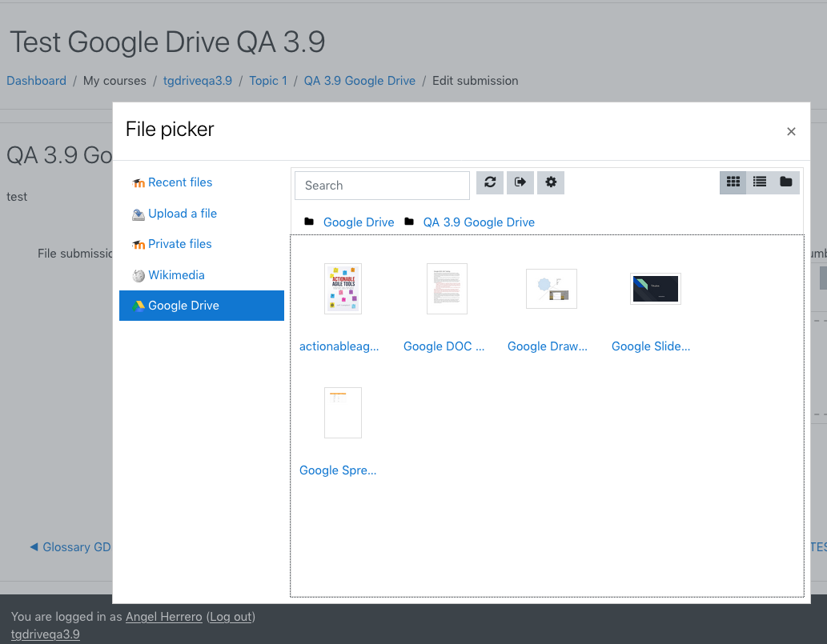Select Google DOC file thumbnail
Screen dimensions: 827x644
click(447, 289)
